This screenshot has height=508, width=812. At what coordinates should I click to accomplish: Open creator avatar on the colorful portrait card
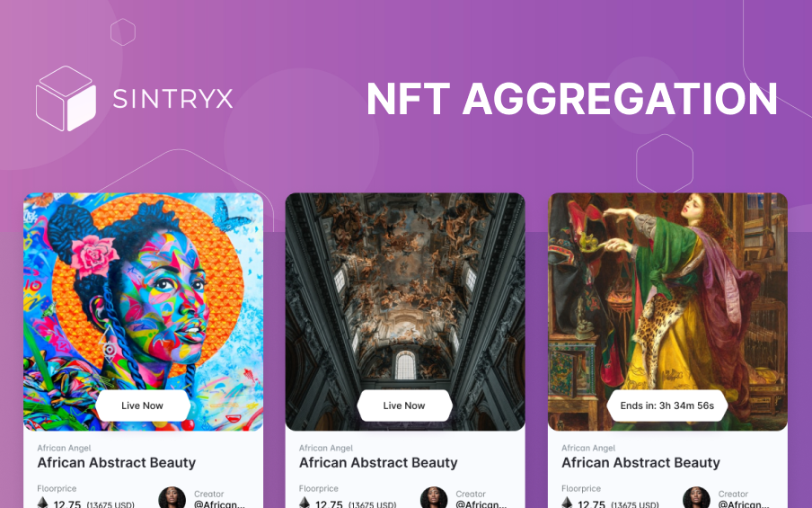point(172,497)
